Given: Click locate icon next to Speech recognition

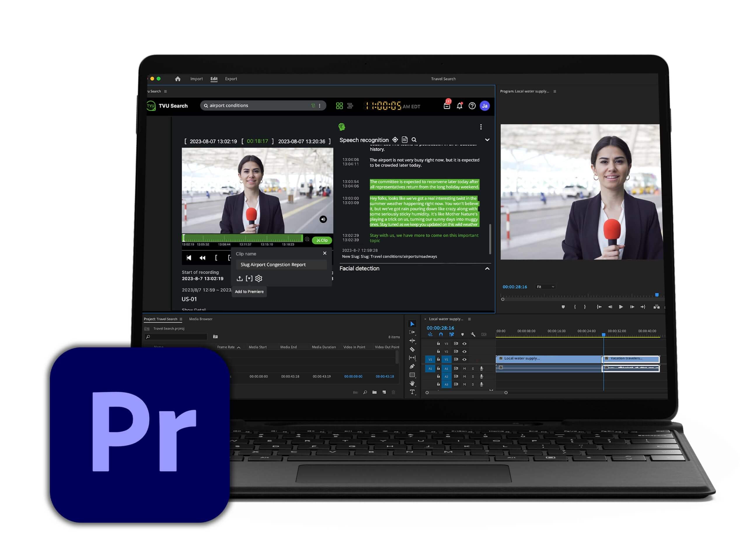Looking at the screenshot, I should coord(395,140).
